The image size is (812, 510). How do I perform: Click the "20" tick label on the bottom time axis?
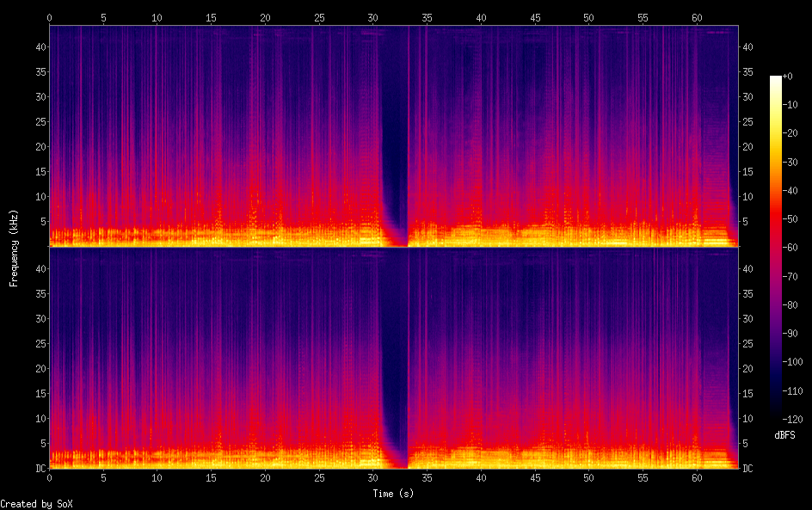coord(265,478)
